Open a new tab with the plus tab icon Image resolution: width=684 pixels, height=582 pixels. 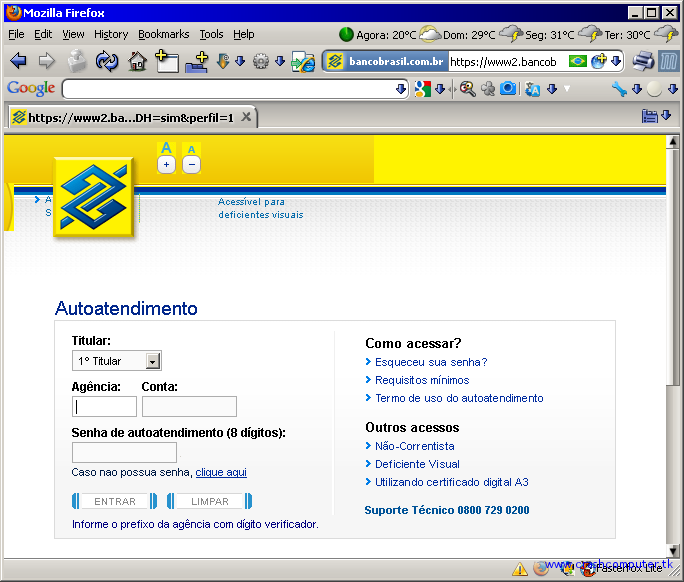click(x=167, y=61)
